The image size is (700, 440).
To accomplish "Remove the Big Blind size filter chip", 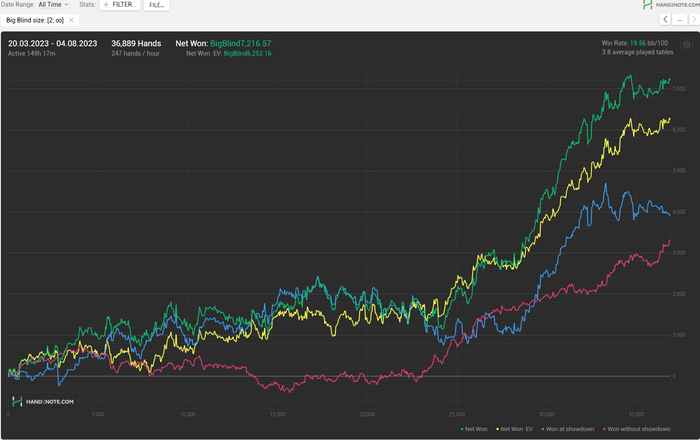I will (71, 20).
